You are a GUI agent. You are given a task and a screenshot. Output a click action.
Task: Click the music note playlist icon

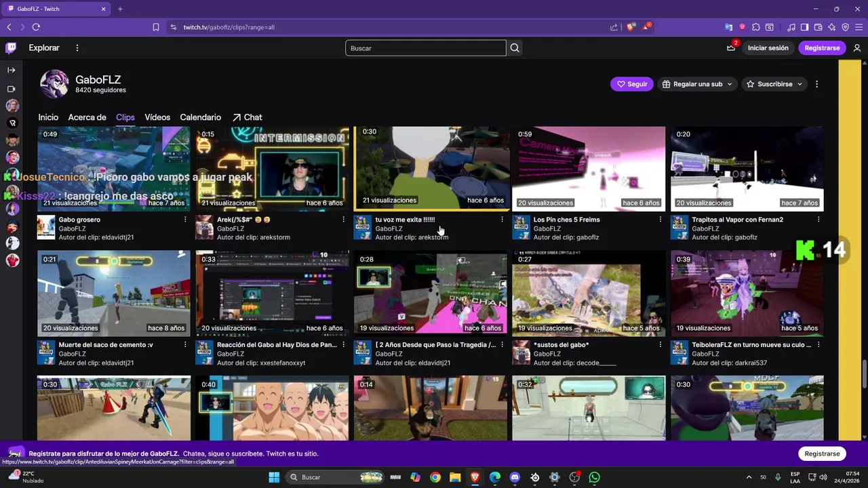tap(791, 27)
